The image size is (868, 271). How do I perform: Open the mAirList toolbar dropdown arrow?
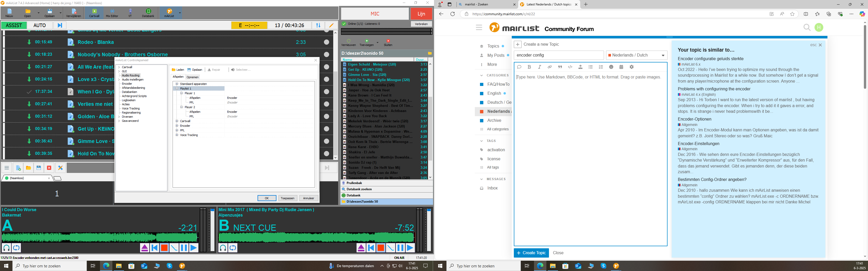click(180, 13)
